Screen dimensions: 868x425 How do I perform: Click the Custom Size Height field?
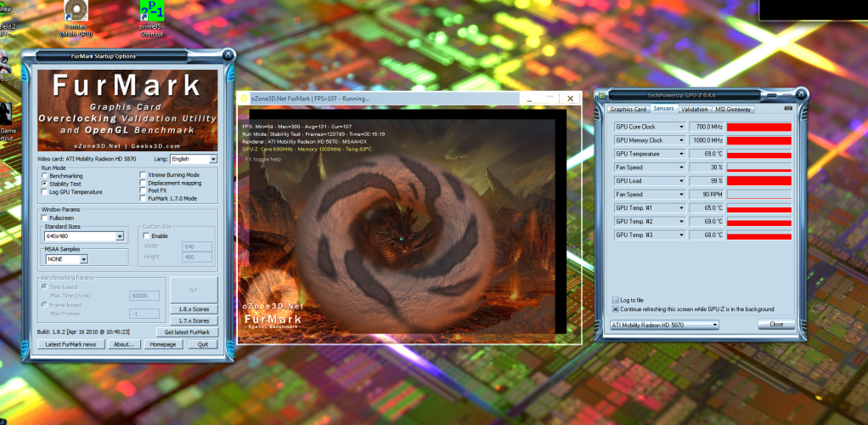pyautogui.click(x=196, y=257)
